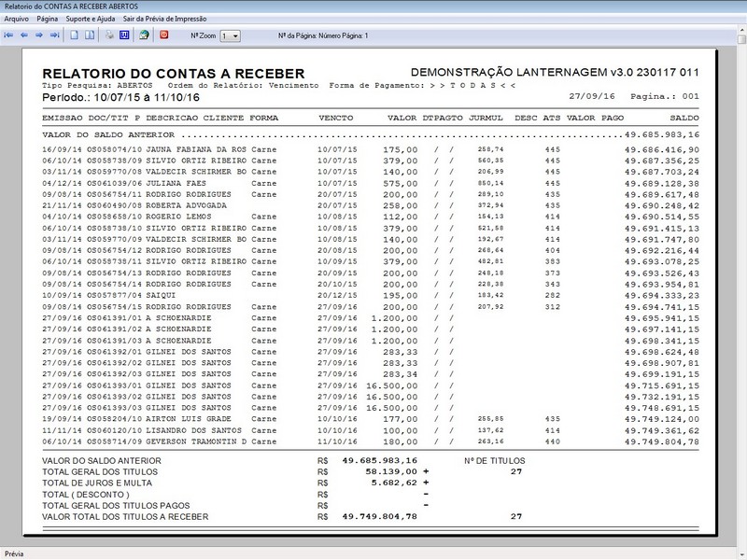Click the AIRTON LUIS GRADE row
The width and height of the screenshot is (747, 560).
click(371, 419)
